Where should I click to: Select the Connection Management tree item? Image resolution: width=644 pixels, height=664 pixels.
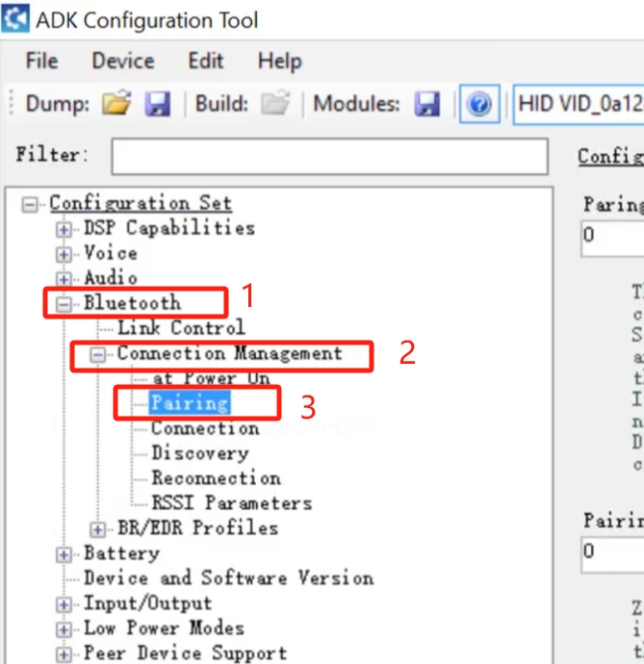[x=230, y=353]
